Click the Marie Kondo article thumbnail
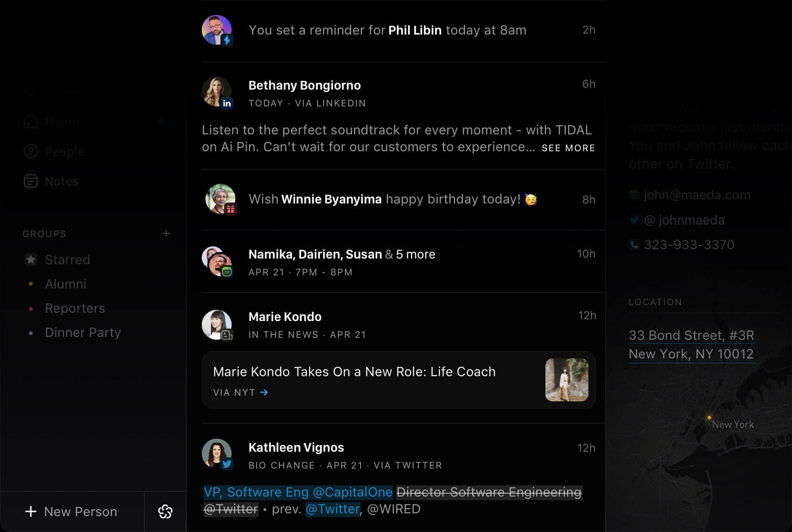This screenshot has width=792, height=532. (566, 380)
